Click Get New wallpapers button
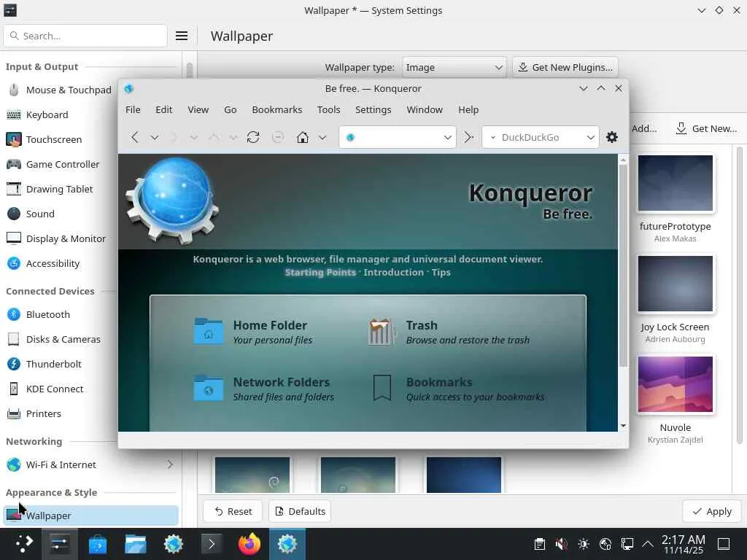The width and height of the screenshot is (747, 560). coord(706,128)
